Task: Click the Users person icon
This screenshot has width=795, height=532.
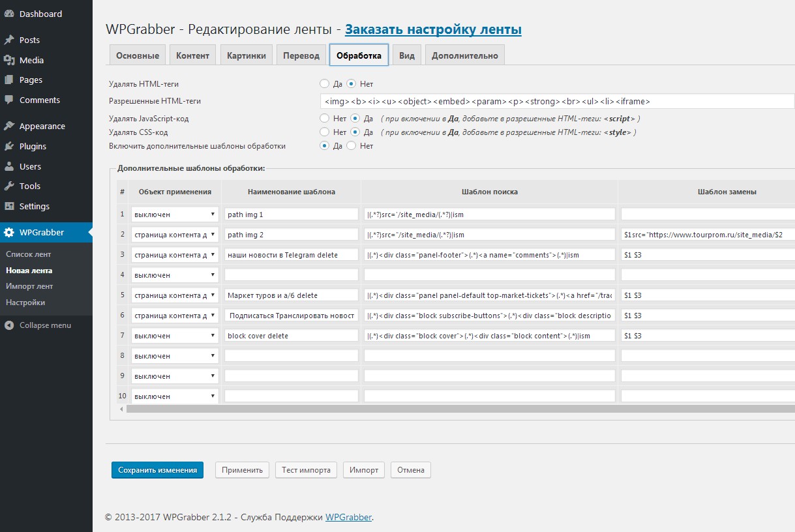Action: (9, 166)
